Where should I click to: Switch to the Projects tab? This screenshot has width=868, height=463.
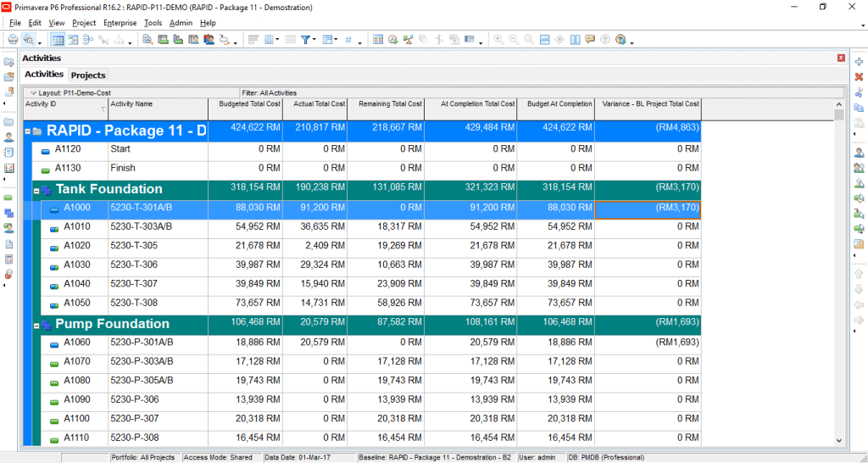pos(88,75)
